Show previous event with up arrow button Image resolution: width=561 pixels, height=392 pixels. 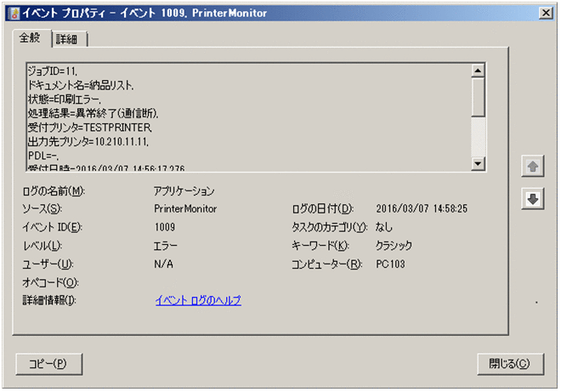pos(532,166)
